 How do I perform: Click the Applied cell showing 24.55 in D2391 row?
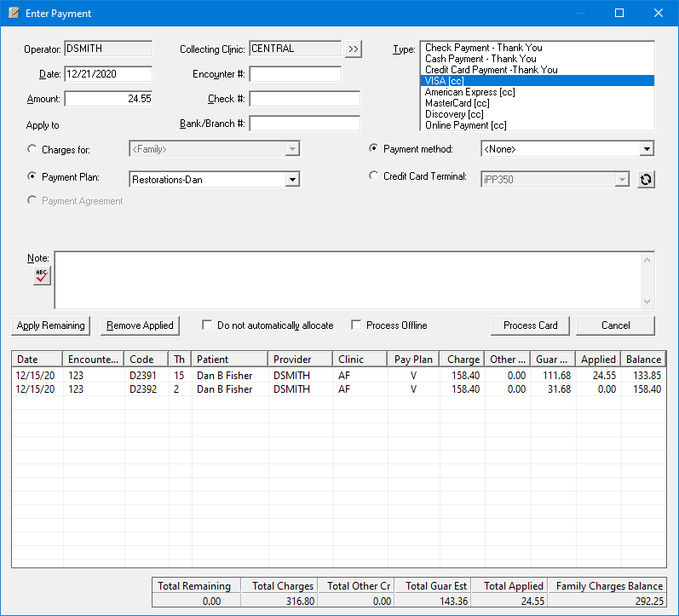[x=604, y=376]
